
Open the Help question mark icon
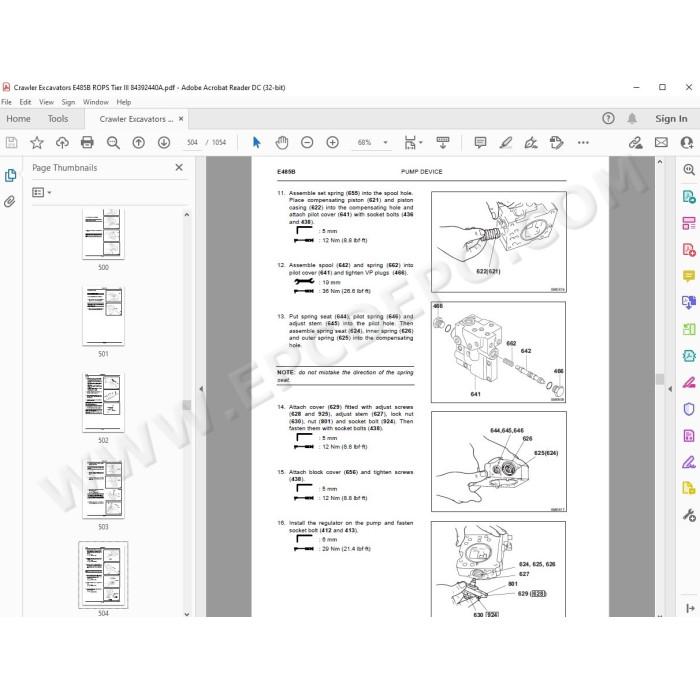coord(608,118)
